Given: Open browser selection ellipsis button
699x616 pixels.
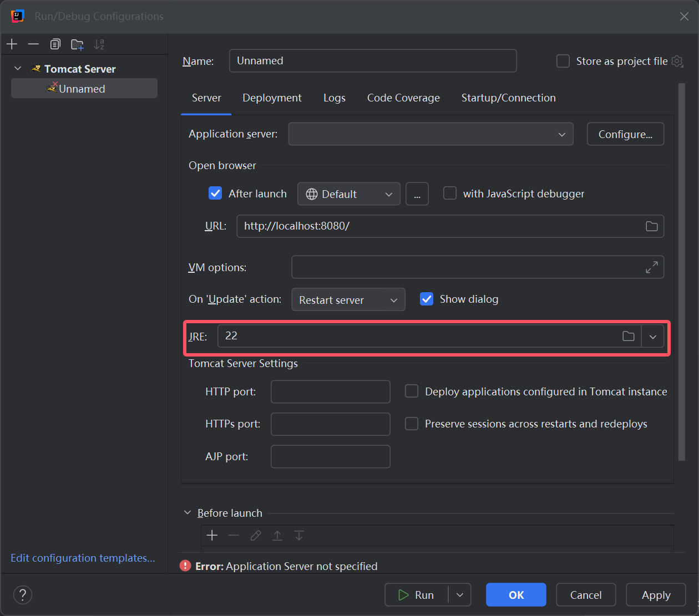Looking at the screenshot, I should [417, 194].
